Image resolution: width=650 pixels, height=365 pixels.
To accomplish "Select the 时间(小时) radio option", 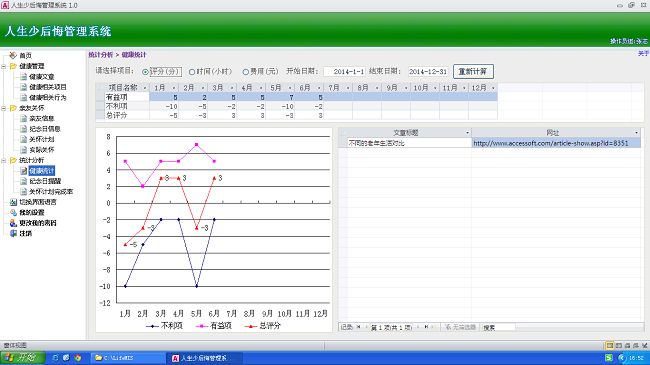I will tap(192, 72).
